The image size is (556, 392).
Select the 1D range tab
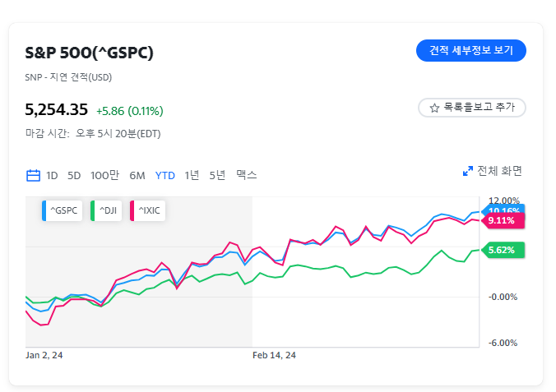coord(52,175)
